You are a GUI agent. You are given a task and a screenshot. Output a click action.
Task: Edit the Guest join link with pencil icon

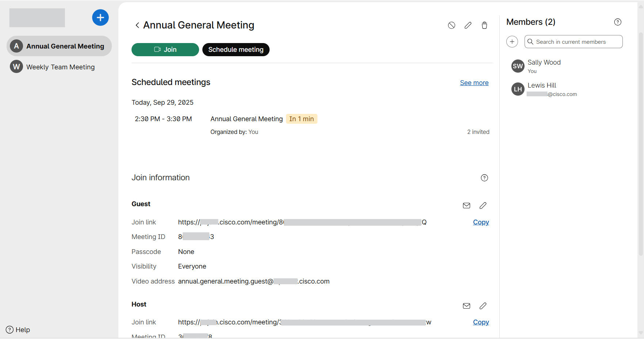483,205
